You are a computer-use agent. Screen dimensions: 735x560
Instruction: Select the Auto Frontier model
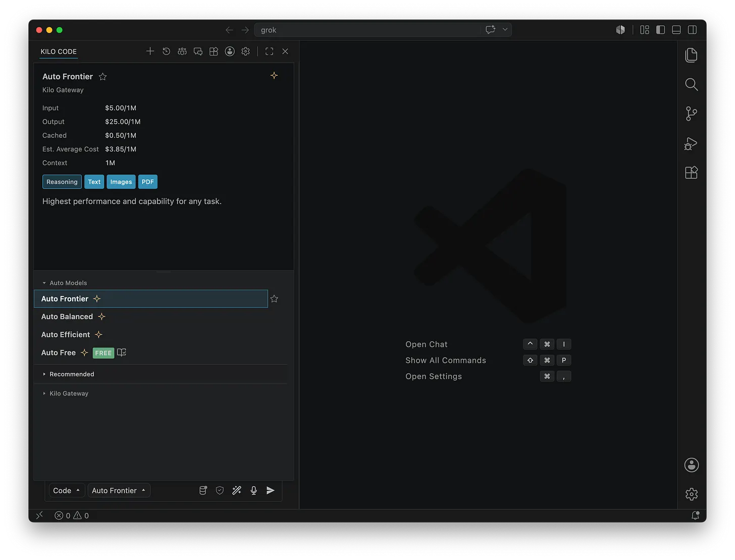pos(150,299)
